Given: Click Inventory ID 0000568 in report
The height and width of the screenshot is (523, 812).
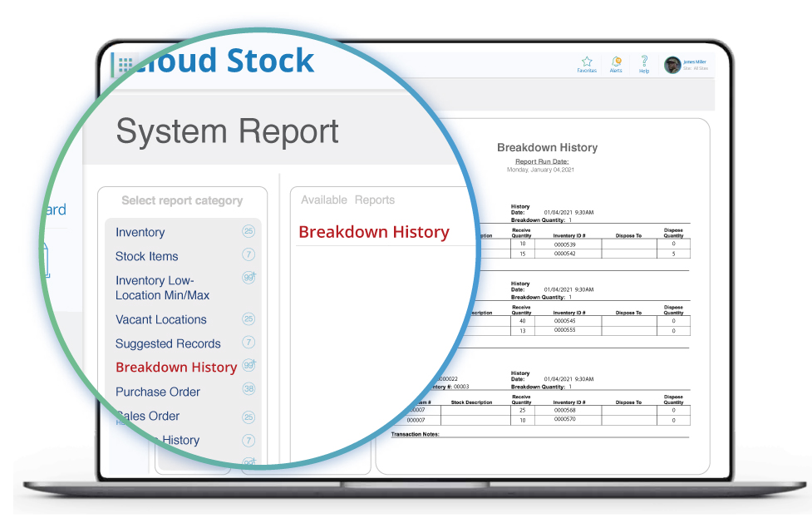Looking at the screenshot, I should click(564, 410).
